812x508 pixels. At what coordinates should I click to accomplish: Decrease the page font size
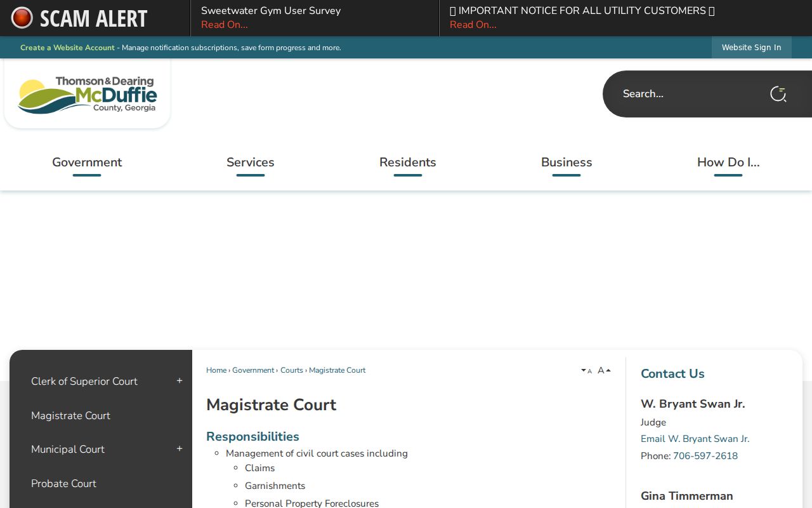587,371
